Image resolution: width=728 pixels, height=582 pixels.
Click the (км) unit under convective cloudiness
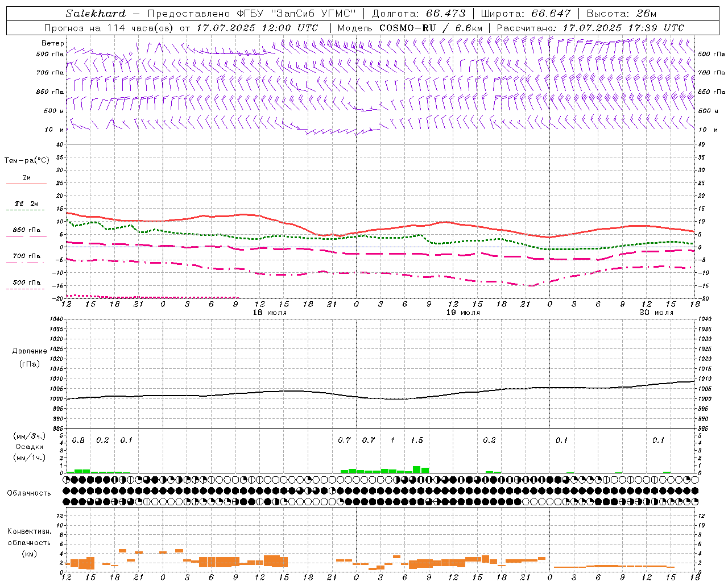click(x=29, y=554)
